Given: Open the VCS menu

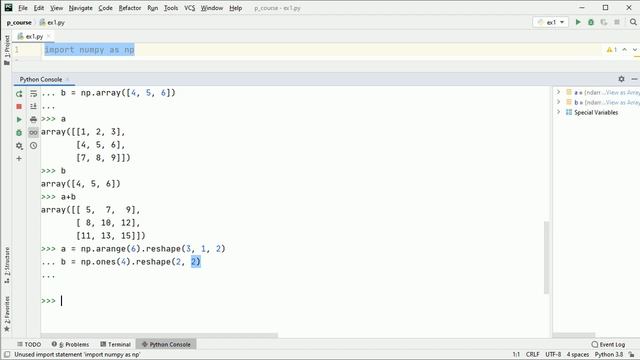Looking at the screenshot, I should coord(189,8).
